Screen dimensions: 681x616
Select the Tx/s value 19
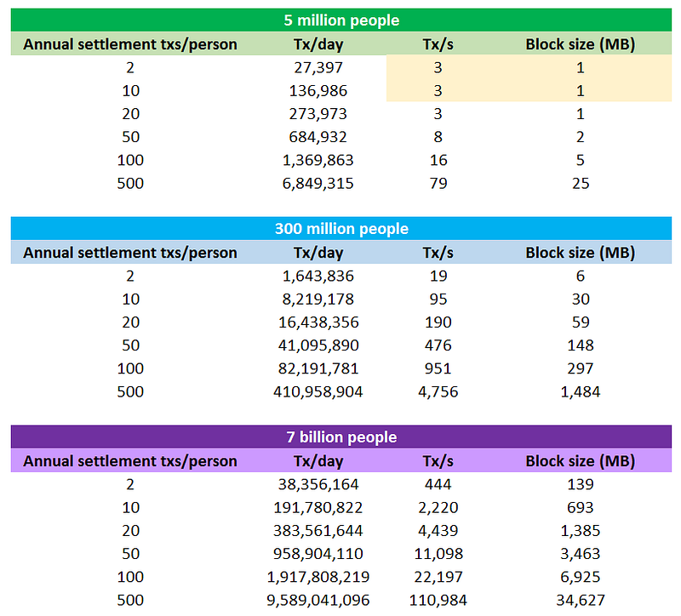tap(438, 276)
